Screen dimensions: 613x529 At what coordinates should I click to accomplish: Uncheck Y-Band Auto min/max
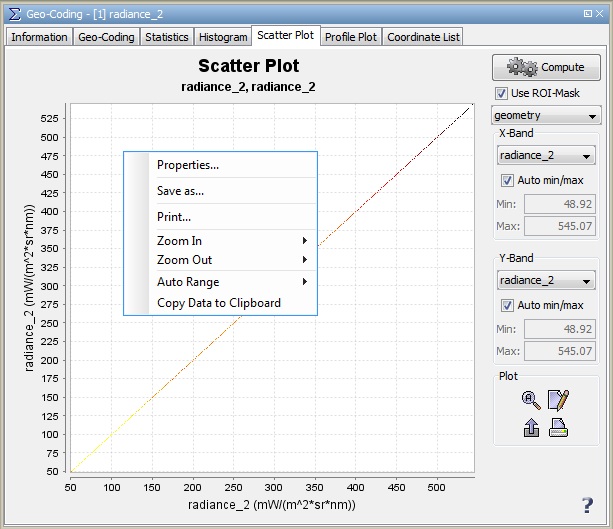coord(508,305)
